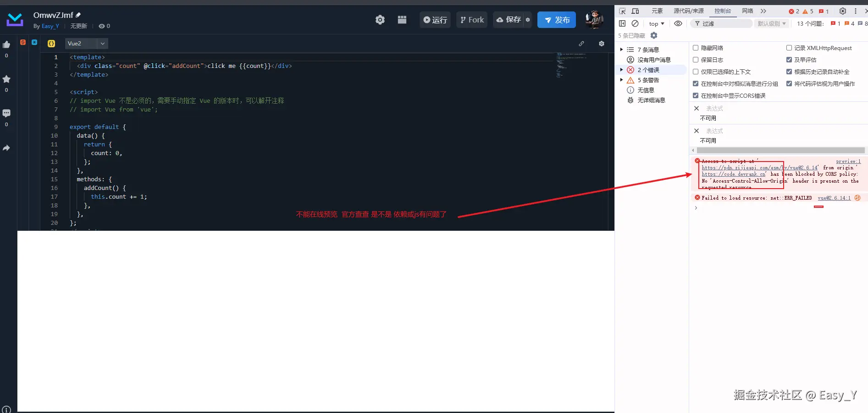Select the 控制台 tab
This screenshot has height=413, width=868.
click(723, 11)
